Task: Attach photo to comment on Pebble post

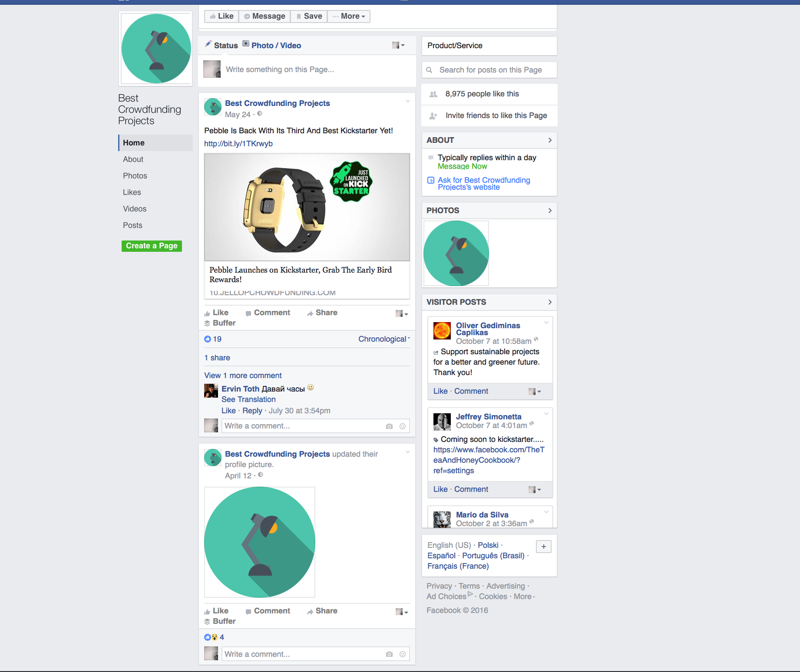Action: coord(389,426)
